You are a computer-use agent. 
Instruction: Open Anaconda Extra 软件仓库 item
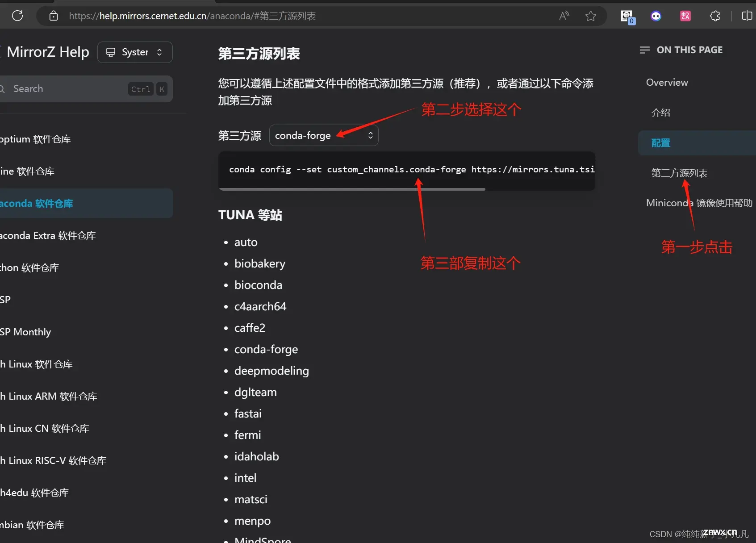pos(48,236)
